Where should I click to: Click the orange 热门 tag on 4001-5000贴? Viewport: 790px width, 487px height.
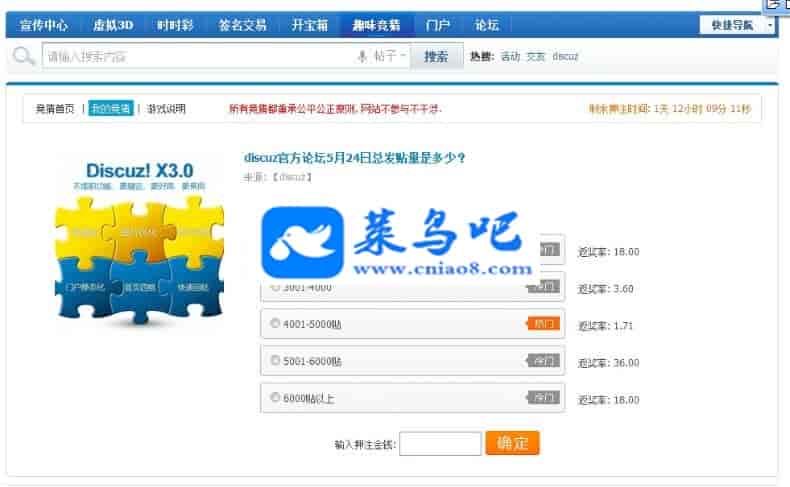pyautogui.click(x=543, y=323)
